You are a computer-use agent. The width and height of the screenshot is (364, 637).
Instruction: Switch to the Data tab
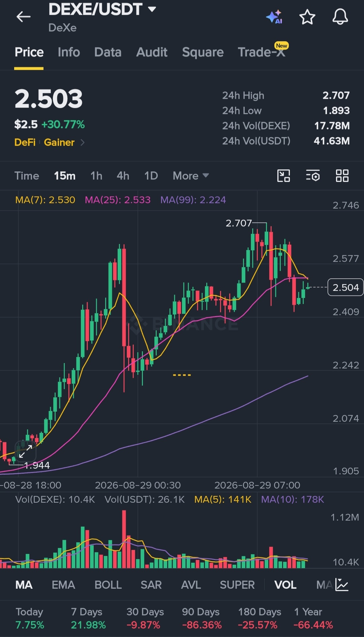tap(108, 52)
